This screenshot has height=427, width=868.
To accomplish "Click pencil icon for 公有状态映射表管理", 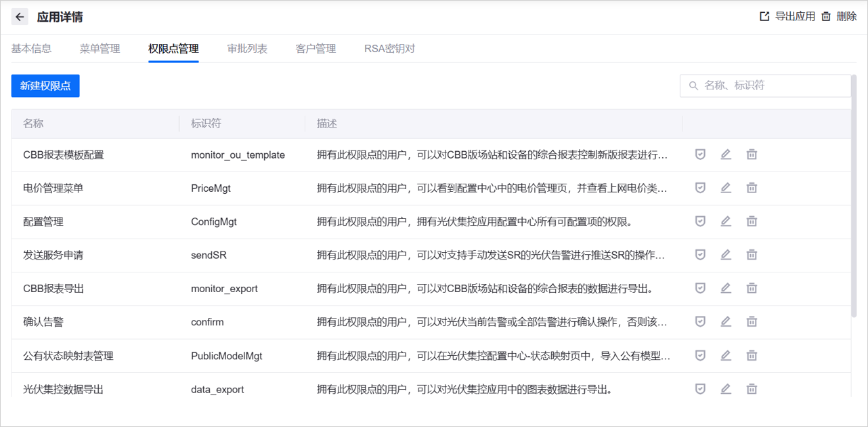I will [726, 355].
